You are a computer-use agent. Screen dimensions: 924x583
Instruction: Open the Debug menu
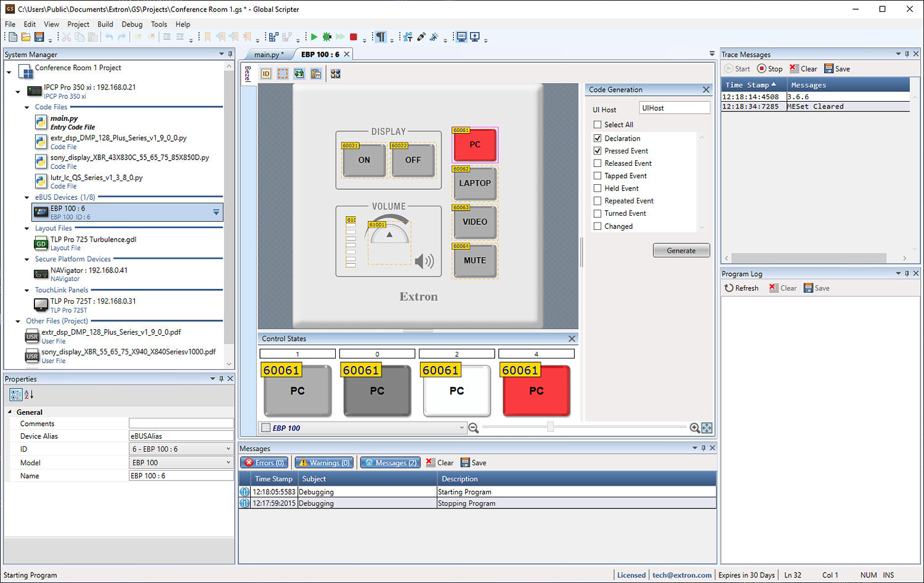(x=132, y=24)
